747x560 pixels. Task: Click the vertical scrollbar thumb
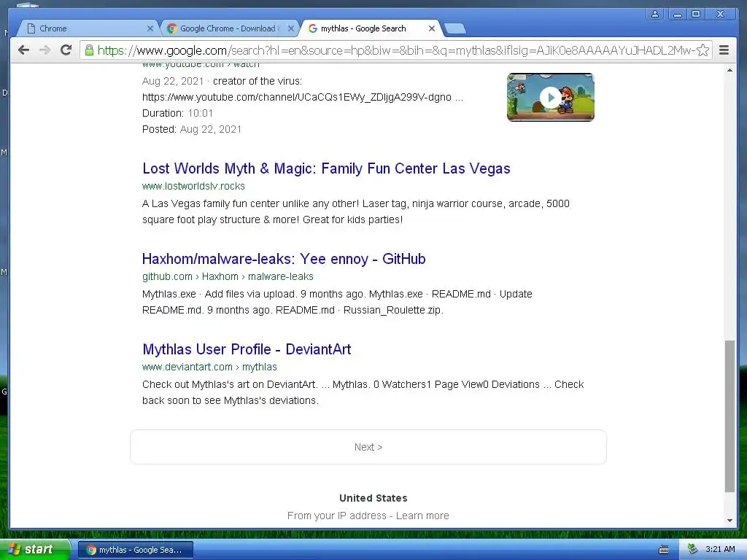click(x=729, y=416)
